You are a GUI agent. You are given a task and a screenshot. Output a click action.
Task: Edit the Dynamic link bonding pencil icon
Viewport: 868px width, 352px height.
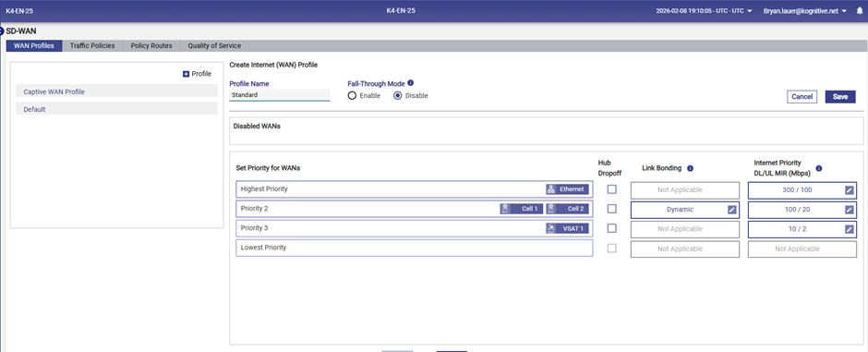732,210
